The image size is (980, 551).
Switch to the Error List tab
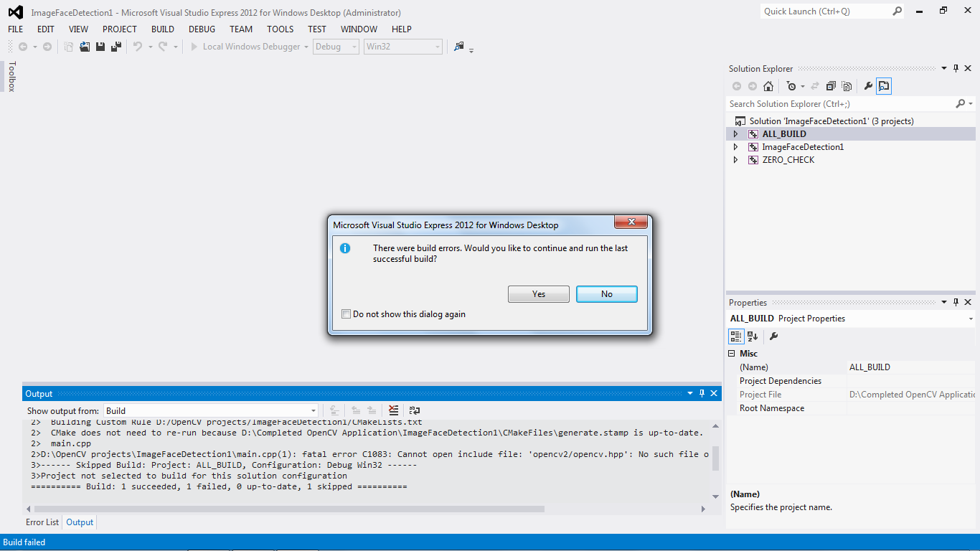(x=42, y=522)
